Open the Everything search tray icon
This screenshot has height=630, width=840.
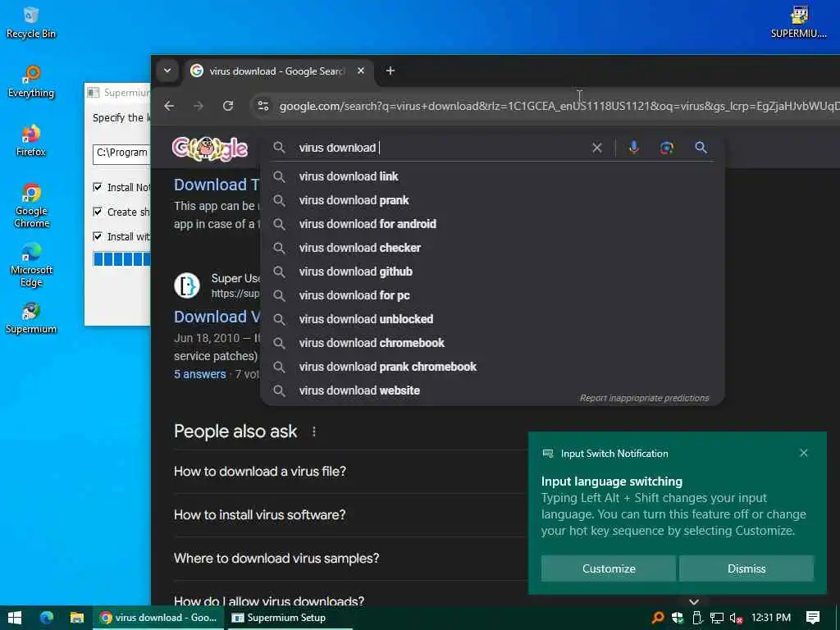[x=658, y=618]
